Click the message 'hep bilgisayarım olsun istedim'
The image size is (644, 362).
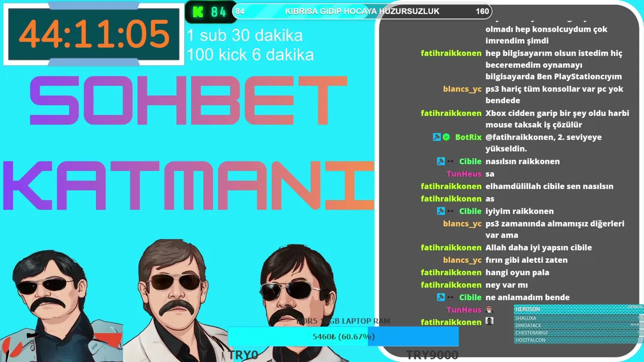tap(554, 65)
